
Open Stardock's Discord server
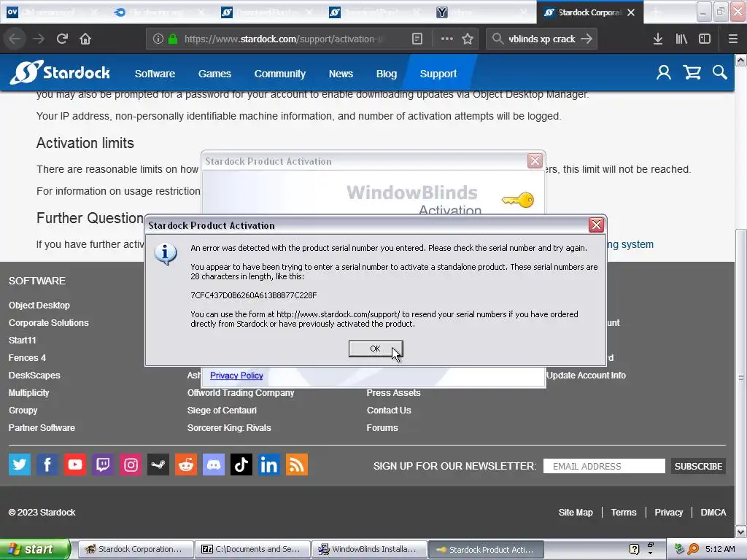coord(214,464)
